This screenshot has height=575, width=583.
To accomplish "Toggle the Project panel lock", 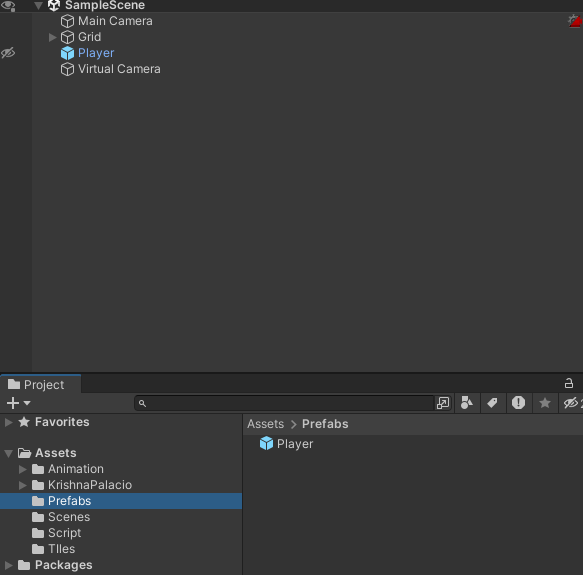I will point(568,383).
